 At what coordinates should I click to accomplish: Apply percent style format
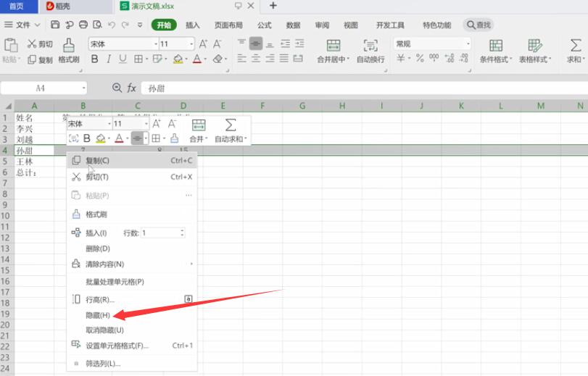420,58
